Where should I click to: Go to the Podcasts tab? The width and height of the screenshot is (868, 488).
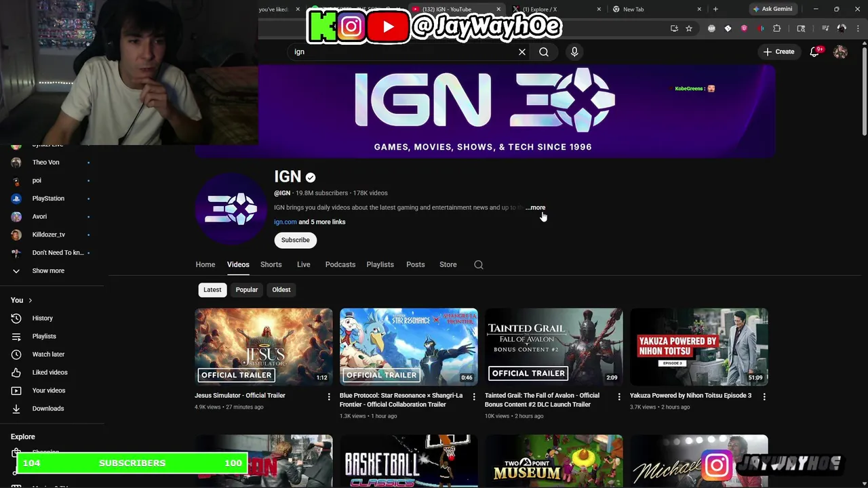pos(340,264)
